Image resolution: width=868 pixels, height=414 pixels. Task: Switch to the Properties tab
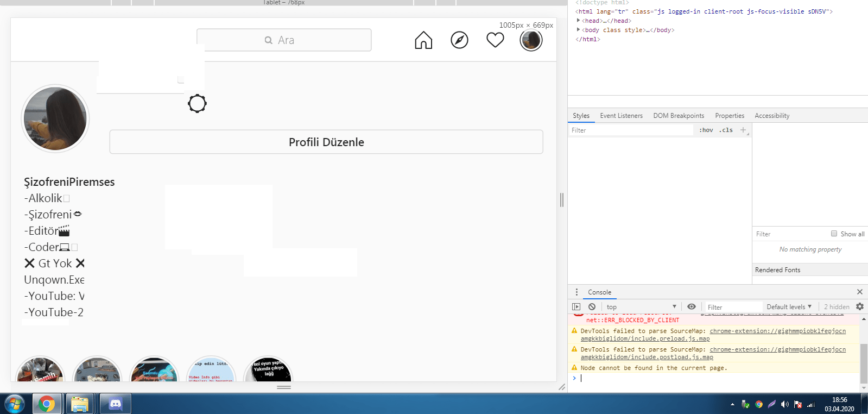point(730,116)
